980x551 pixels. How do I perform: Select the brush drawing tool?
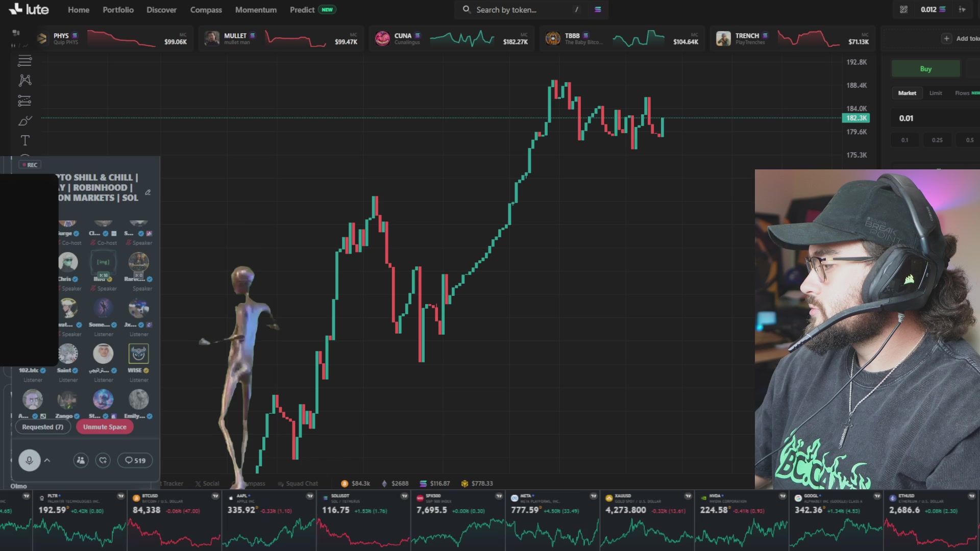coord(24,121)
